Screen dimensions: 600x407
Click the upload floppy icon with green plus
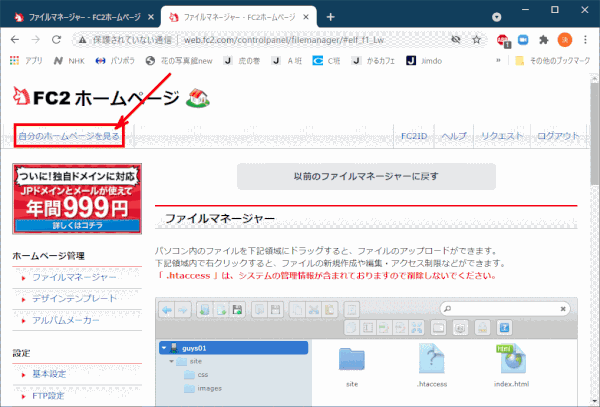pos(237,310)
